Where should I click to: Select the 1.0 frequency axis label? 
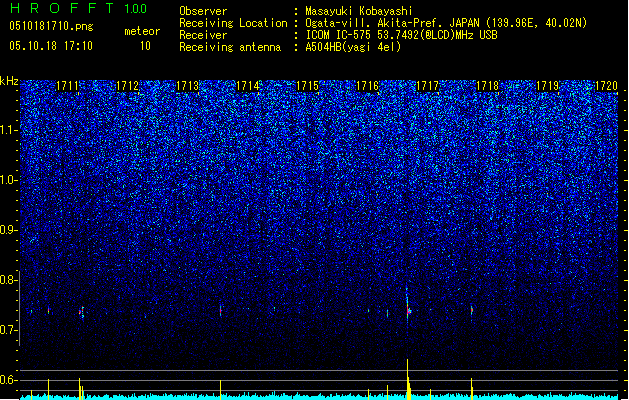[x=8, y=180]
